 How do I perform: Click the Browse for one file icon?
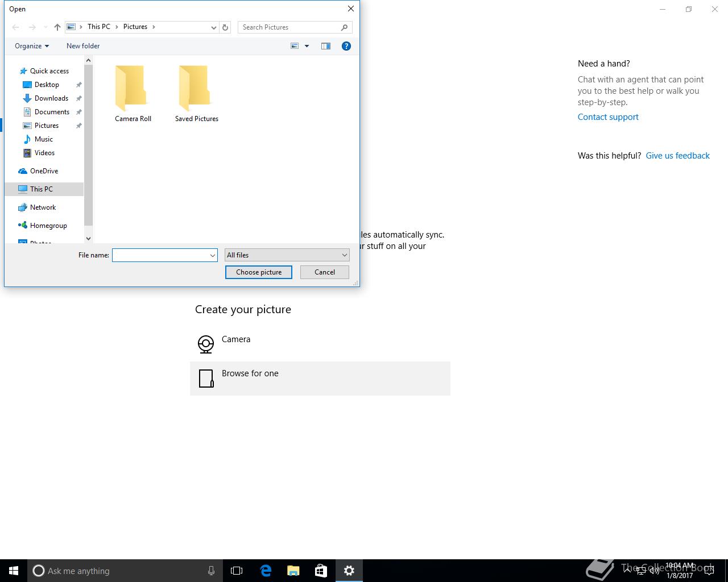pos(206,379)
